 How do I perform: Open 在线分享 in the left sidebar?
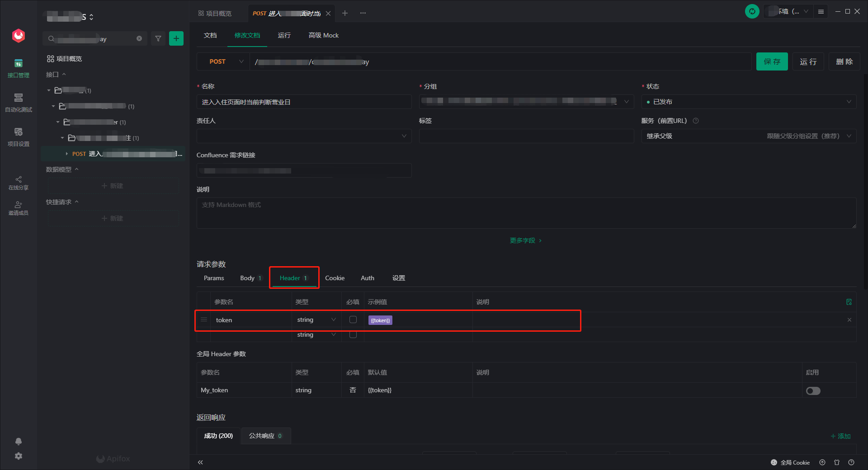tap(19, 183)
